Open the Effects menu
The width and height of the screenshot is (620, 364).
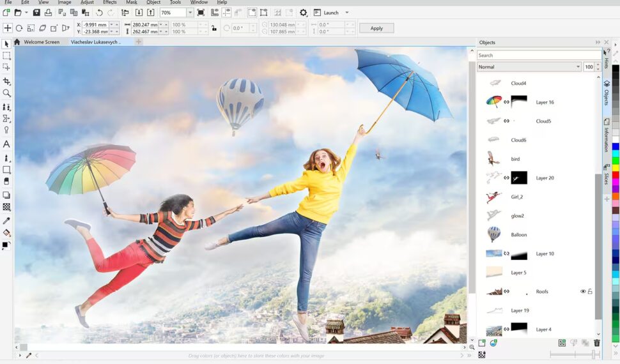(x=109, y=3)
